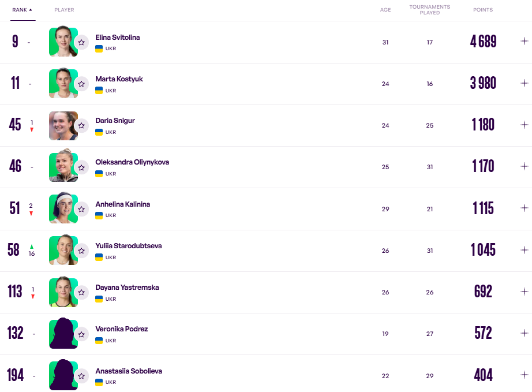Star Anastasiia Sobolieva's profile
Viewport: 532px width, 392px height.
81,376
